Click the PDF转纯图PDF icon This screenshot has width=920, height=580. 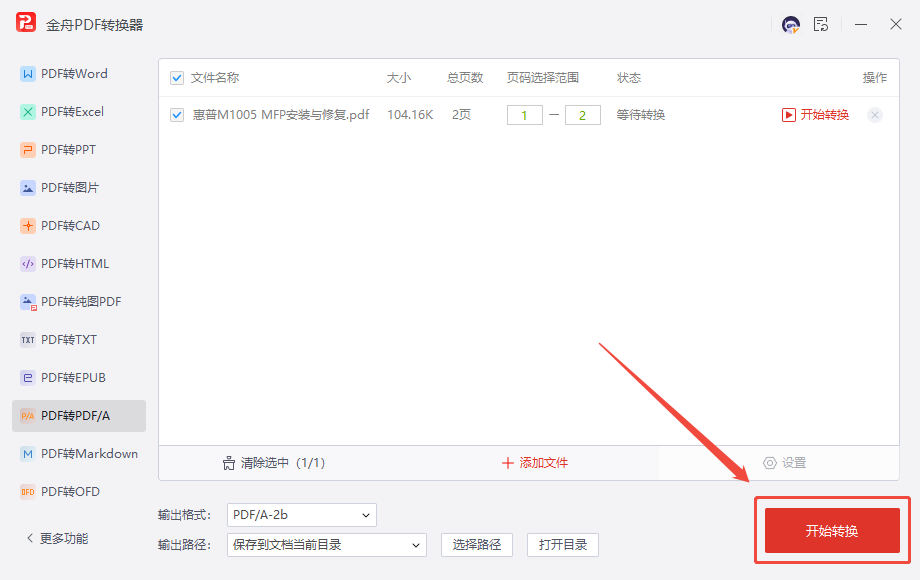[x=28, y=303]
